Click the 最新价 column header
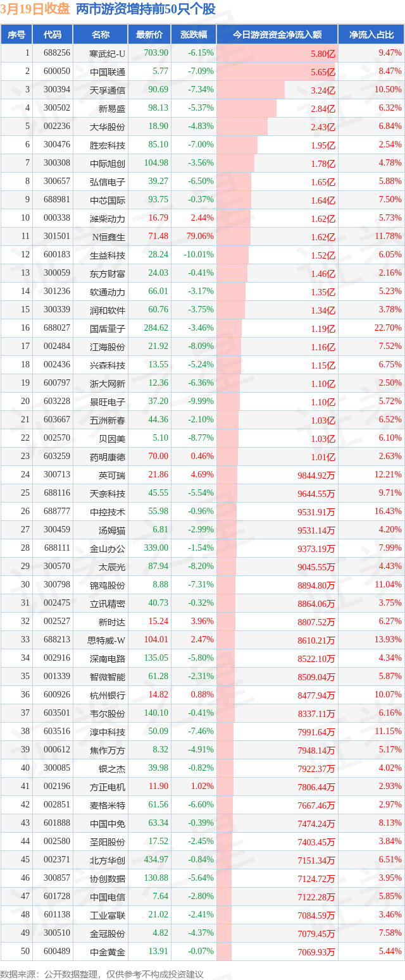405x980 pixels. coord(149,35)
